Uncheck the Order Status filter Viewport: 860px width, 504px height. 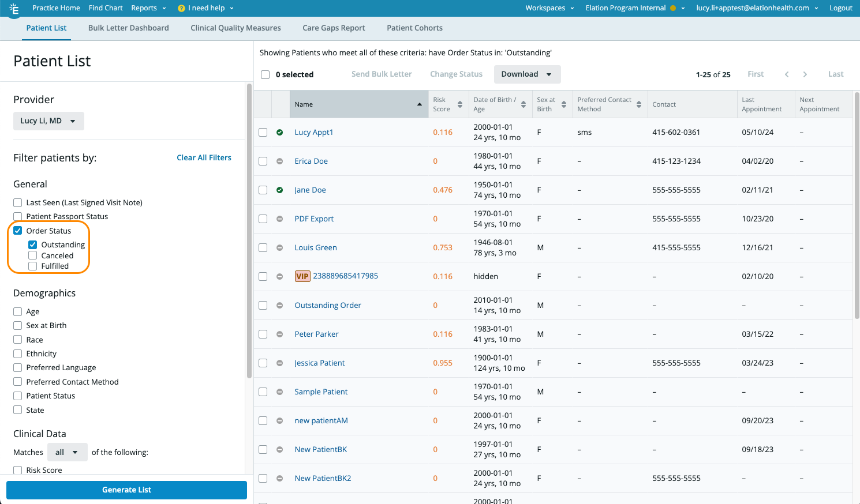point(18,231)
